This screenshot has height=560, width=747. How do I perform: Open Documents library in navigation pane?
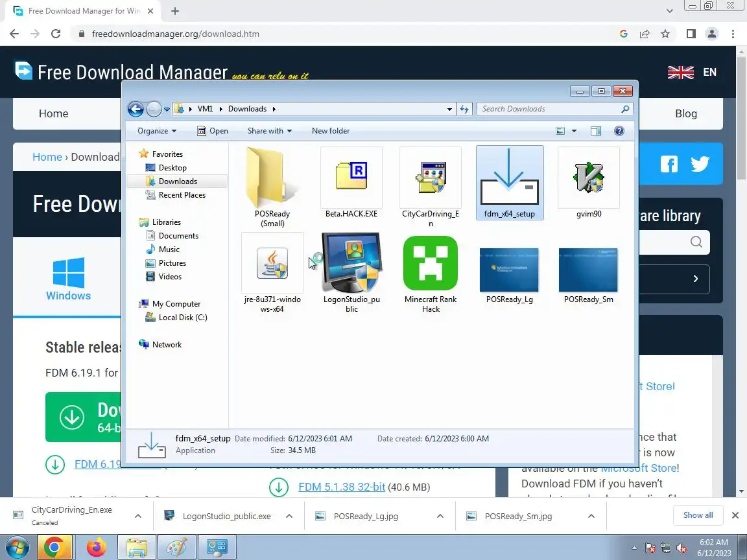click(x=178, y=236)
